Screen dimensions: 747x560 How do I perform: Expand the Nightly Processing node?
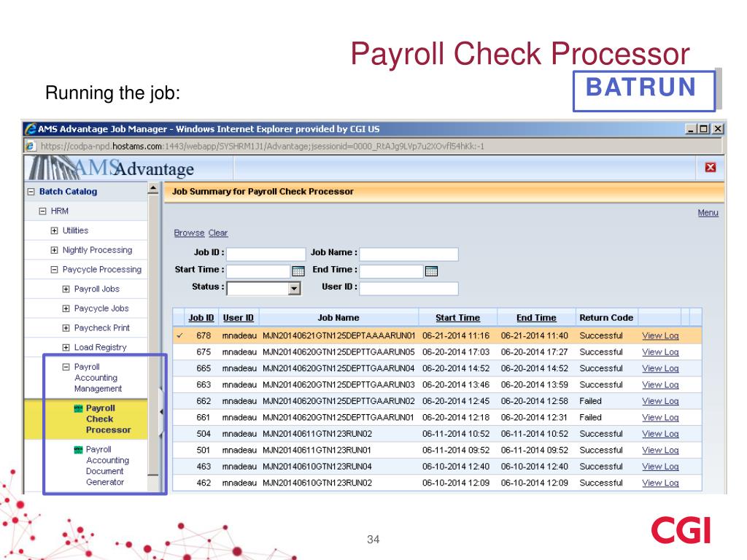point(54,250)
